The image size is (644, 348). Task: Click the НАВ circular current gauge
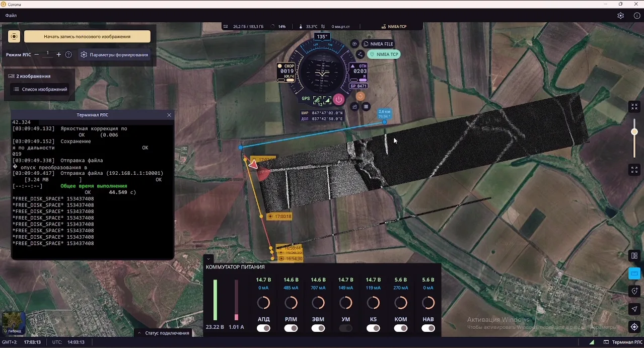tap(428, 303)
